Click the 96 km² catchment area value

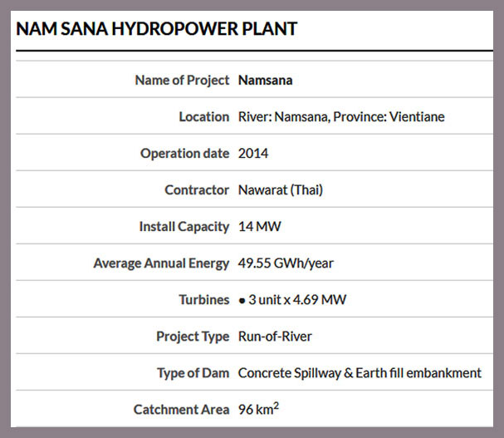click(258, 409)
